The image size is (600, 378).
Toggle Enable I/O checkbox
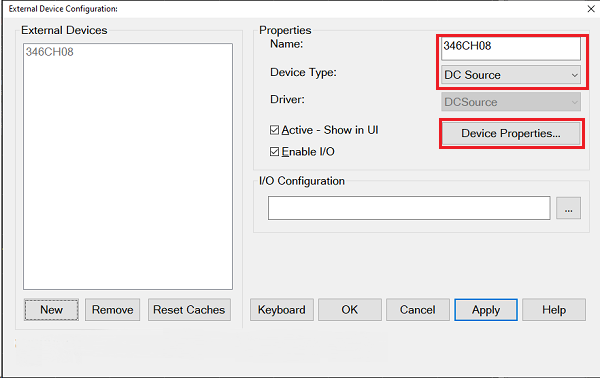(274, 152)
